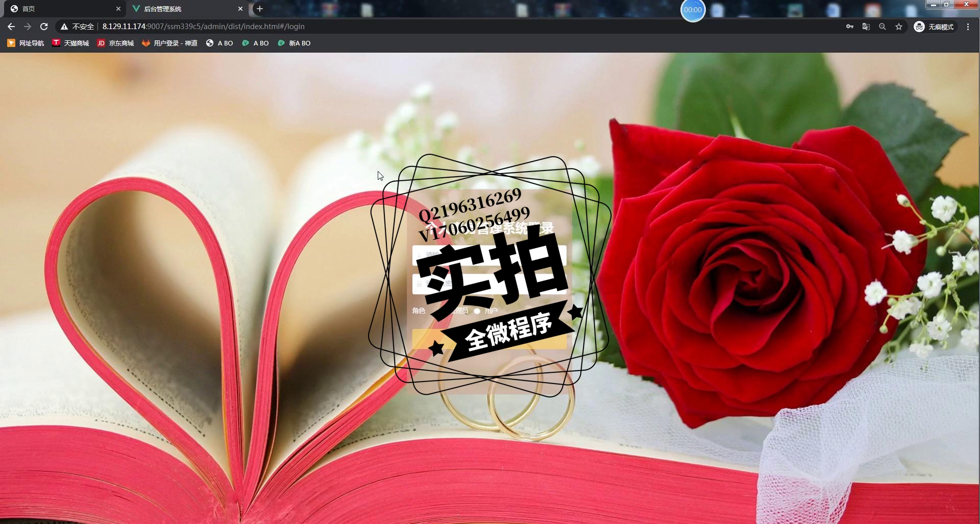
Task: Close the 后台管理系统 tab
Action: click(240, 9)
